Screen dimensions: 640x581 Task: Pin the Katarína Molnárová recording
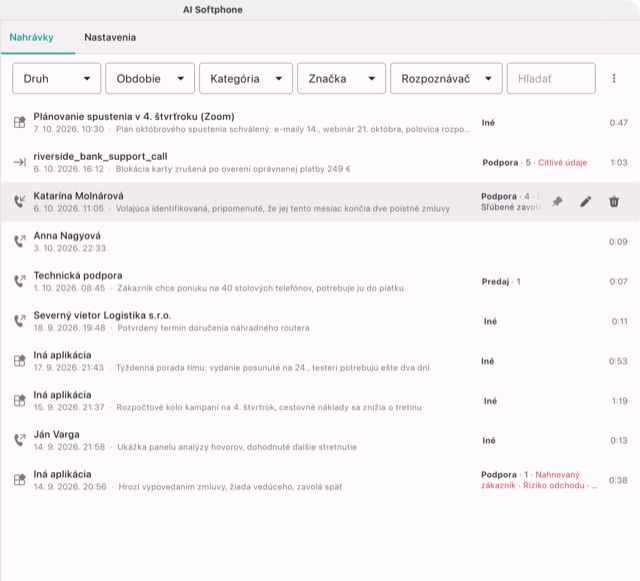point(557,201)
